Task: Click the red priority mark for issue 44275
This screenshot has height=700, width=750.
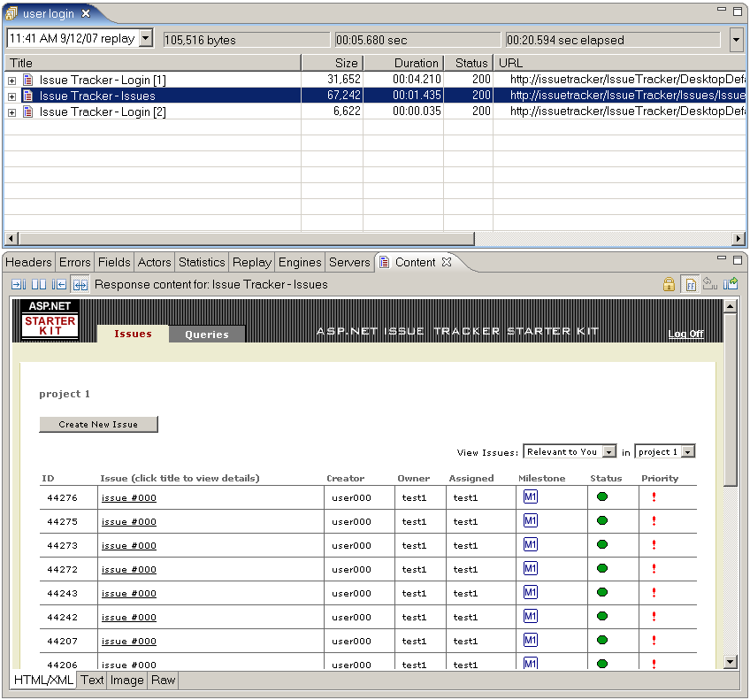Action: [x=654, y=521]
